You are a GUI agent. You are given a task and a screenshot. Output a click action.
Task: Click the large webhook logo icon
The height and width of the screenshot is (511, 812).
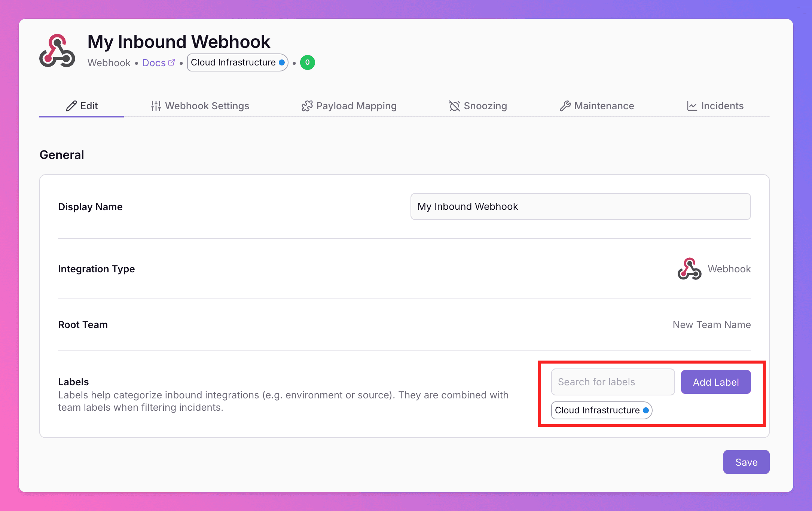point(57,51)
